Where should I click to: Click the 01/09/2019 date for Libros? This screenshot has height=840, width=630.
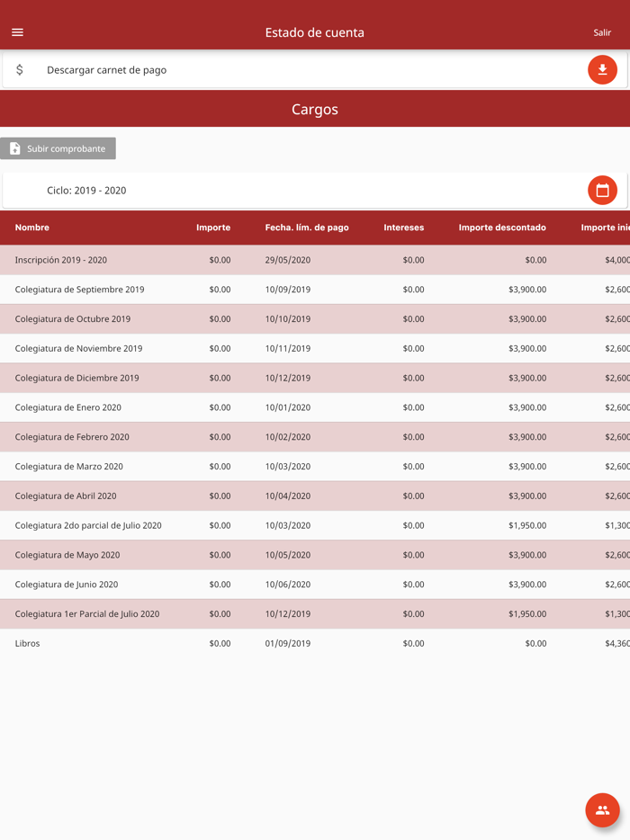point(288,643)
